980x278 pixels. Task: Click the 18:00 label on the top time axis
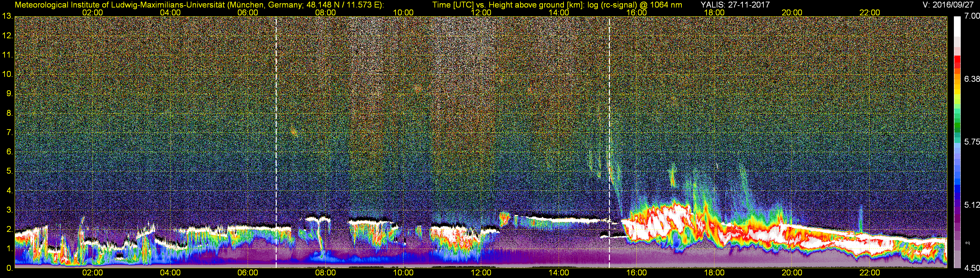point(714,12)
